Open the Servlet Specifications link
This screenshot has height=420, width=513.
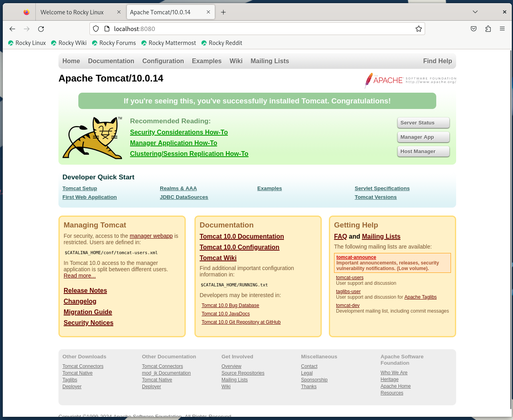tap(382, 189)
